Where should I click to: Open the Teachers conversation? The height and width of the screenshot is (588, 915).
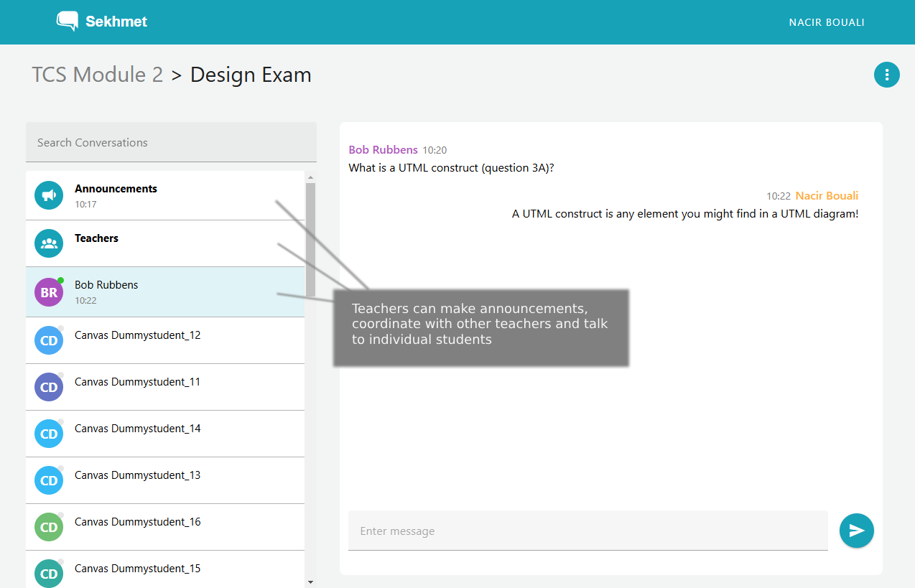(x=165, y=243)
